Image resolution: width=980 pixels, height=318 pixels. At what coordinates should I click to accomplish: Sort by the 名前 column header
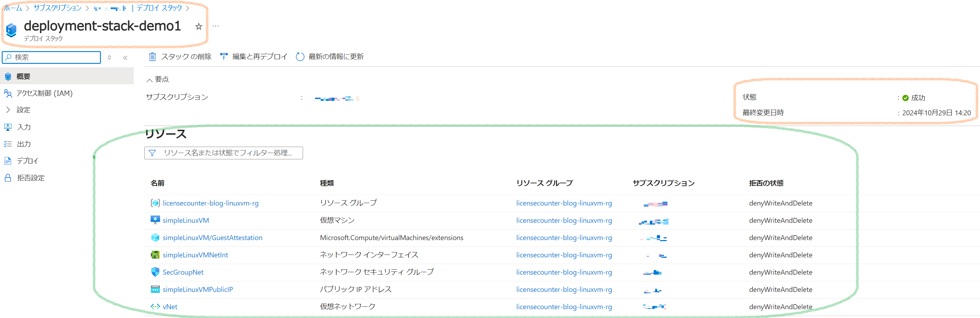tap(157, 183)
